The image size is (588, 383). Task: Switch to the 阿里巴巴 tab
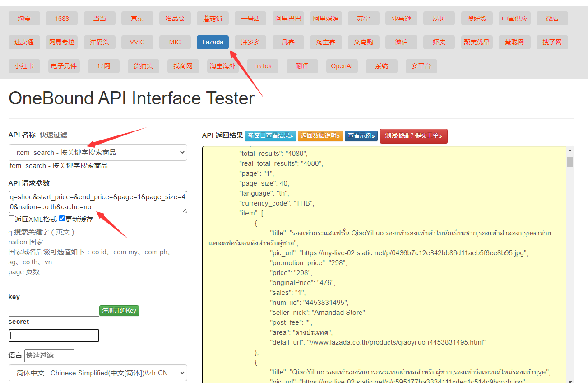click(x=288, y=19)
